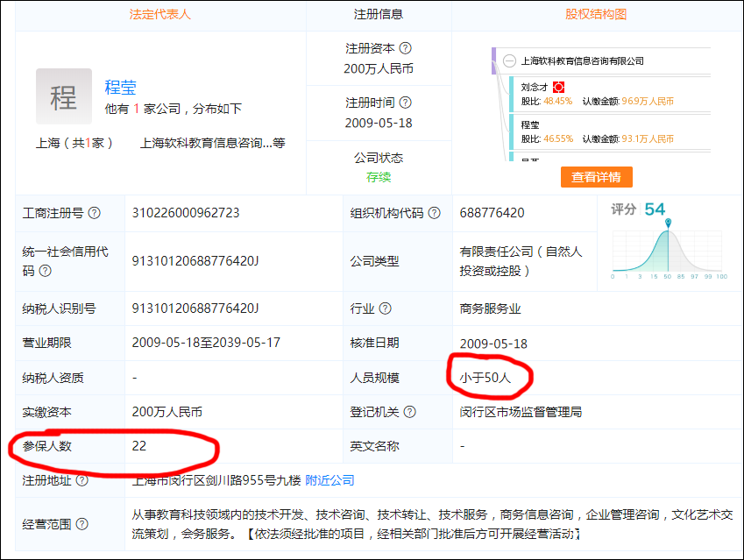
Task: Click help icon beside 行业
Action: (x=386, y=308)
